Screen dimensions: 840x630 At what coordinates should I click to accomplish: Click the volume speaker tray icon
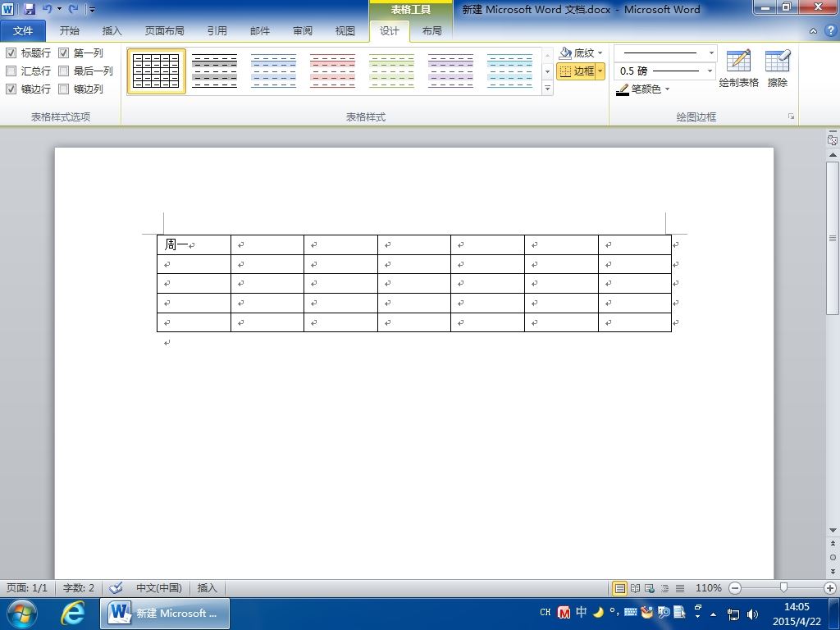pyautogui.click(x=753, y=614)
